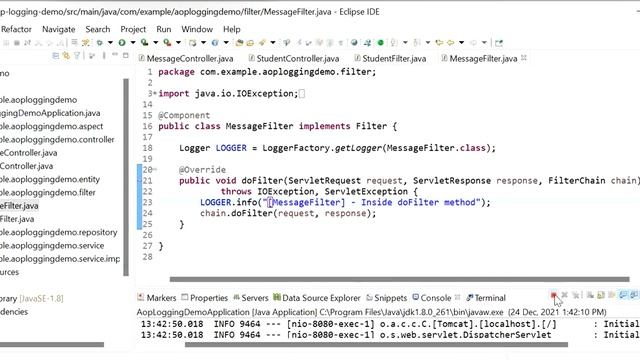Collapse the doFilter method at line 20
Image resolution: width=640 pixels, height=360 pixels.
click(x=155, y=169)
